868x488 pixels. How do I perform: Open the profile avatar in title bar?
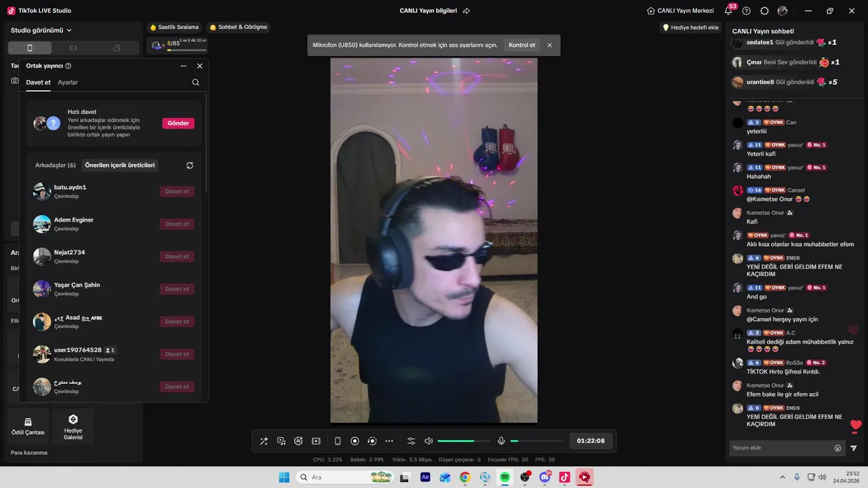click(x=783, y=11)
